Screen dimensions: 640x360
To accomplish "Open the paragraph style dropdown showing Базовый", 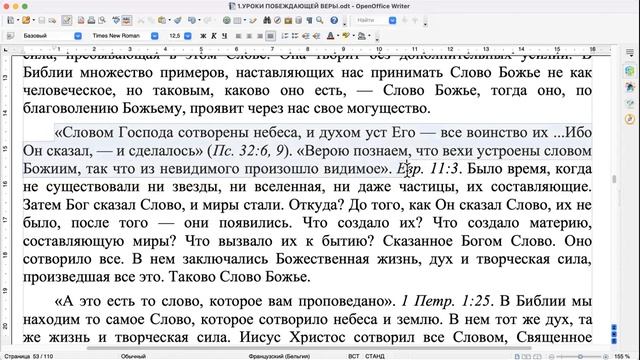I will pyautogui.click(x=78, y=36).
